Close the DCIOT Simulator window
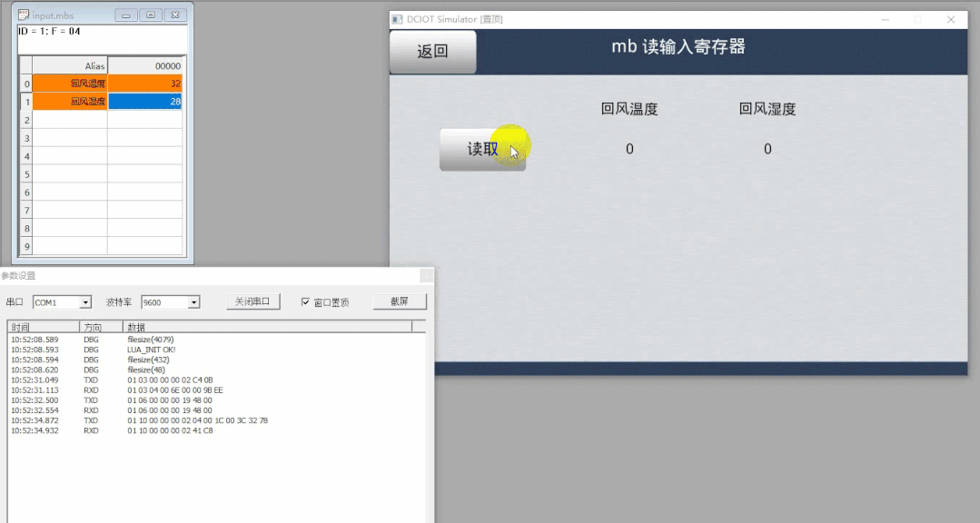Image resolution: width=980 pixels, height=523 pixels. tap(951, 19)
